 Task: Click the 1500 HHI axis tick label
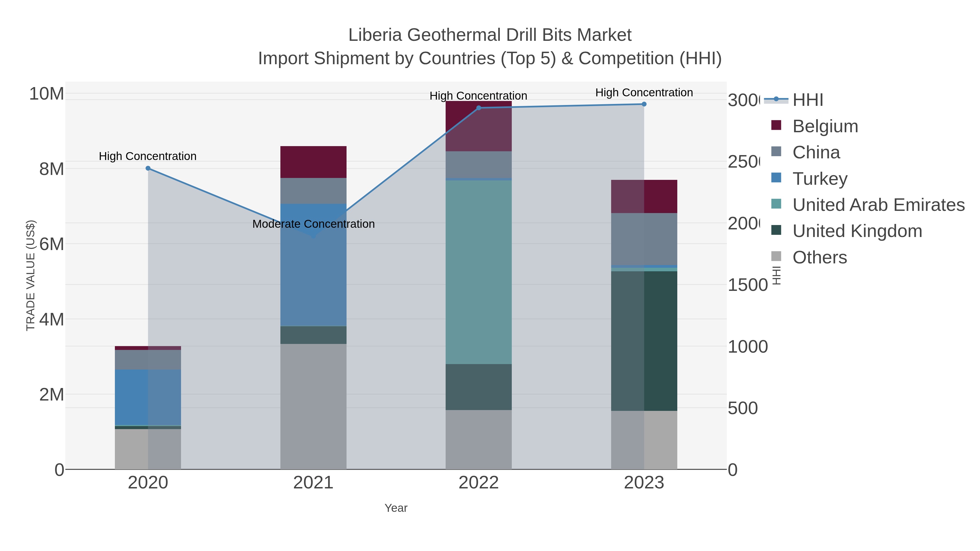[x=748, y=285]
